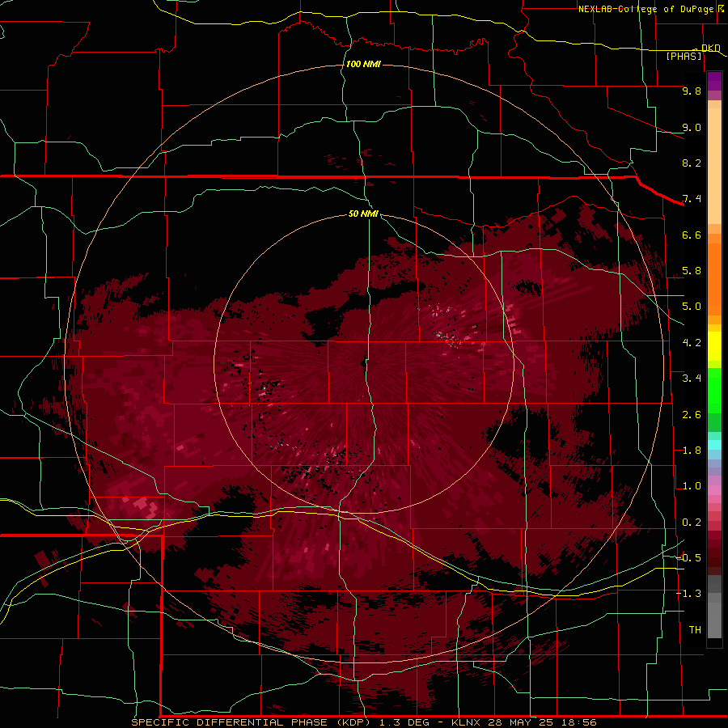728x728 pixels.
Task: Click the 8.2 value on the scale
Action: [692, 163]
